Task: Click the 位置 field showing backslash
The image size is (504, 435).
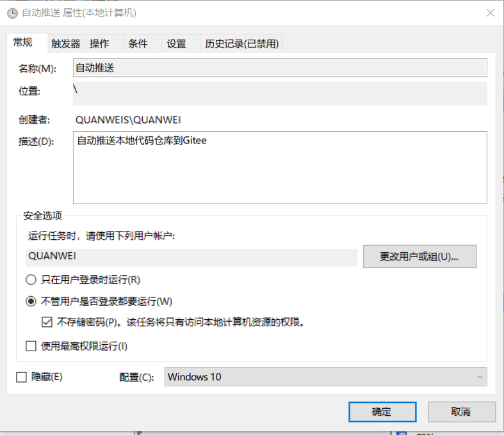Action: tap(280, 93)
